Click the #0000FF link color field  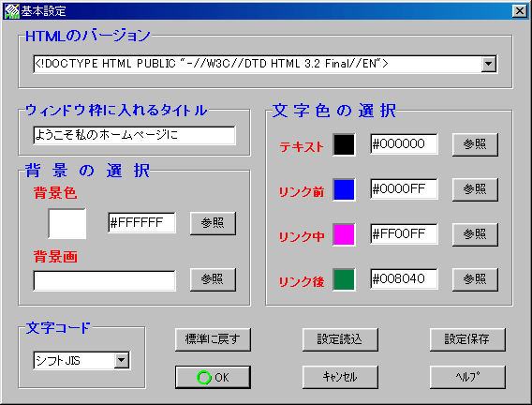point(404,189)
